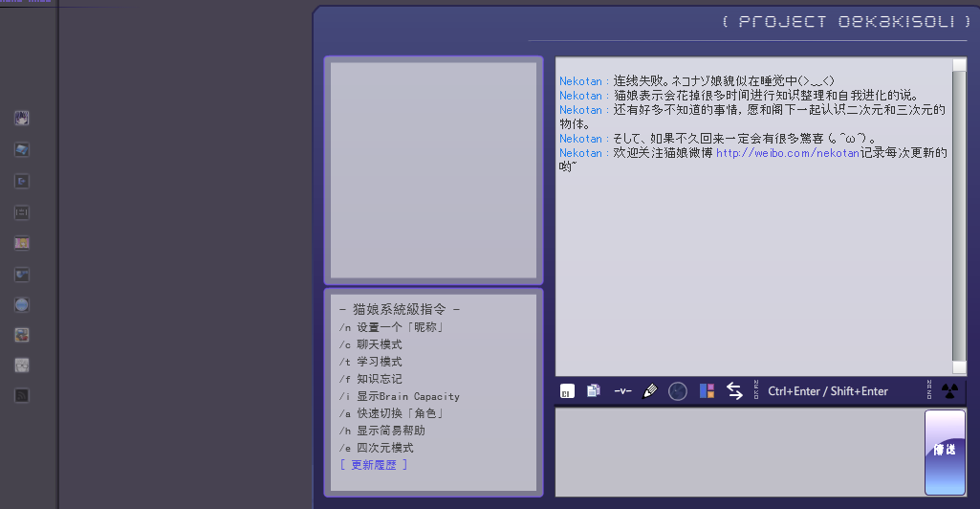Open the weibo.com/nekotan link

click(788, 152)
